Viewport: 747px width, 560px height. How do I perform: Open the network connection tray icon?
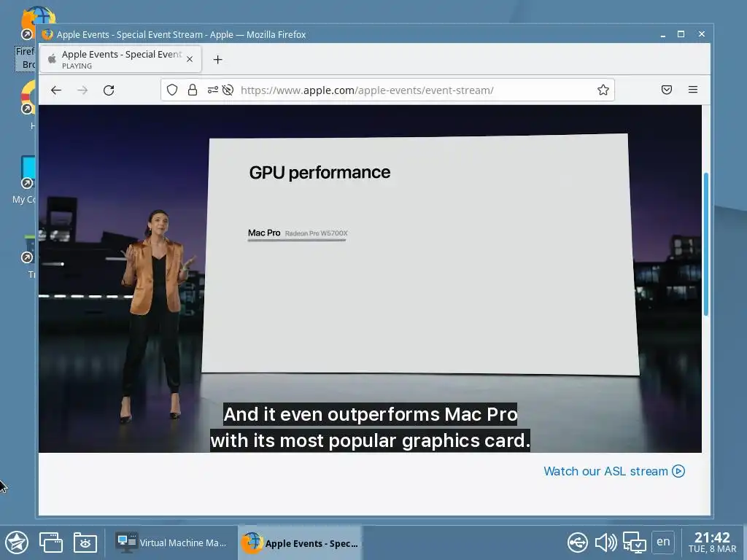[635, 542]
